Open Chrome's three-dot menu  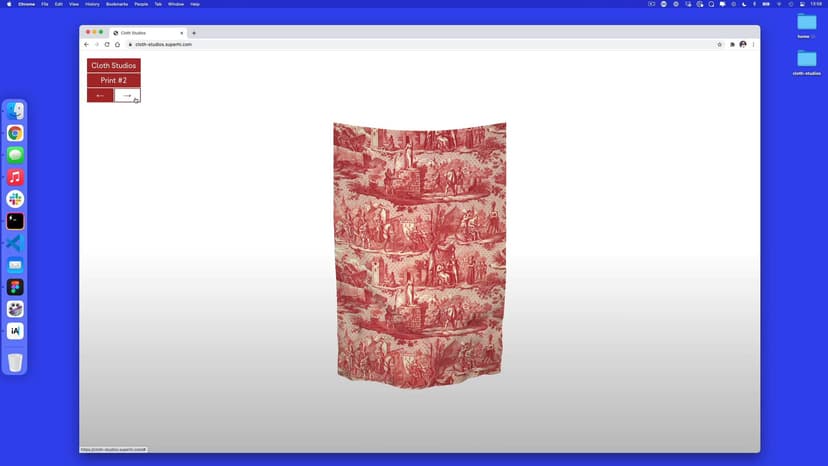[x=753, y=44]
